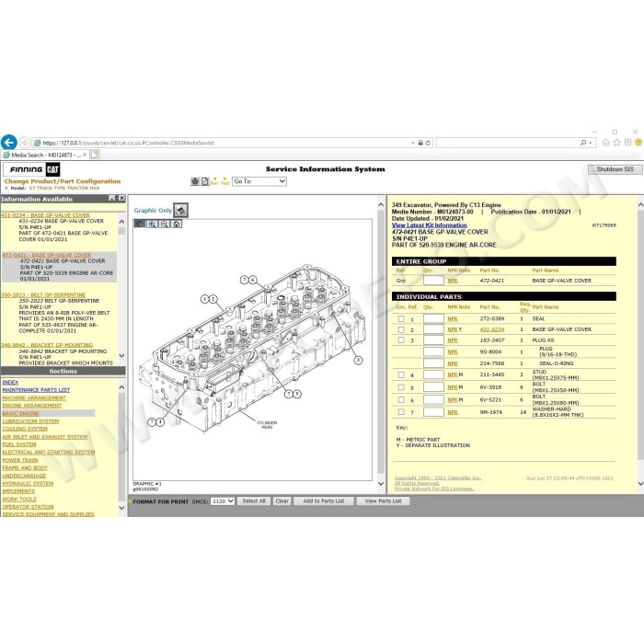
Task: Click the graphic pane vertical scrollbar down arrow
Action: coord(381,484)
